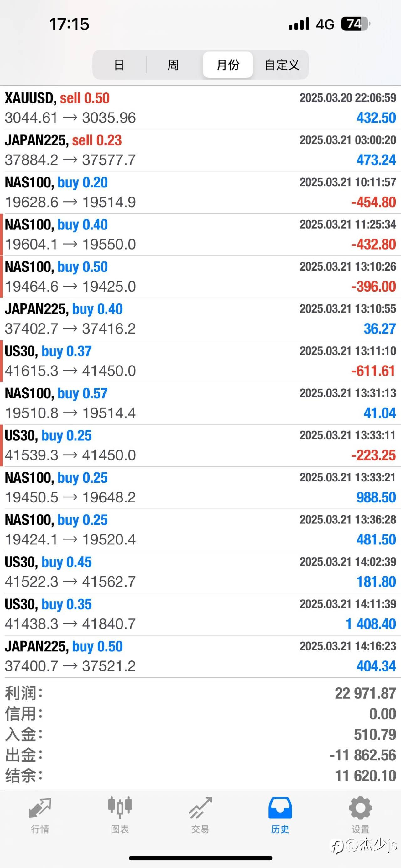Open the 图表 chart icon

pos(120,808)
